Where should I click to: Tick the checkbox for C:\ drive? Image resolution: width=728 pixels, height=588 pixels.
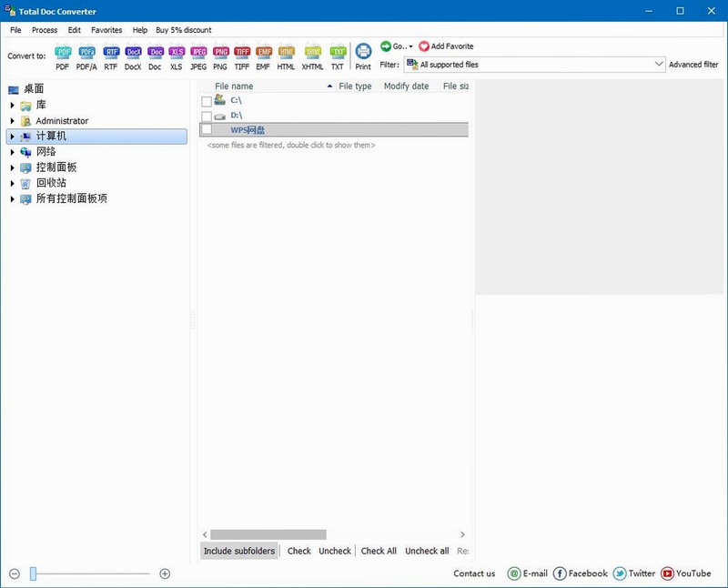[207, 101]
